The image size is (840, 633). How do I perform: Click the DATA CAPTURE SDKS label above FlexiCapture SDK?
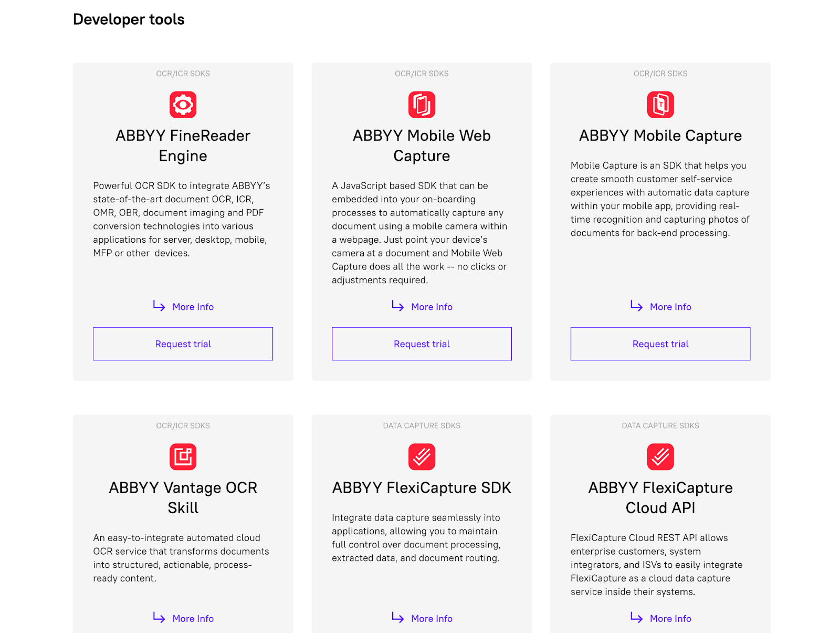coord(422,426)
